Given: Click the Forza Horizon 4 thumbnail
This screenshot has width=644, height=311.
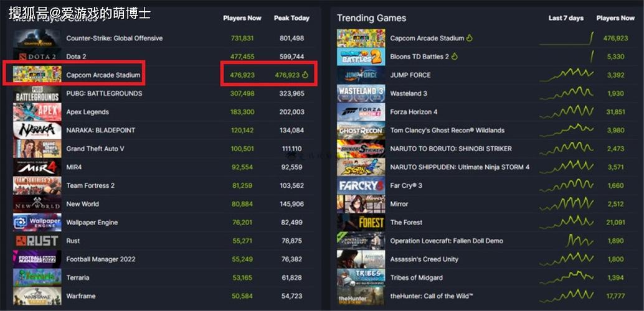Looking at the screenshot, I should coord(361,111).
